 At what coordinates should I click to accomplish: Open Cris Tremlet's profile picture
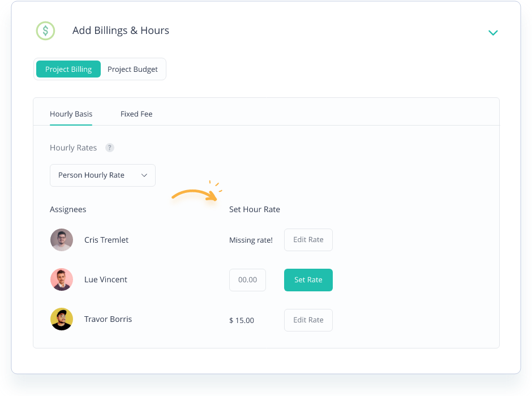[x=62, y=239]
